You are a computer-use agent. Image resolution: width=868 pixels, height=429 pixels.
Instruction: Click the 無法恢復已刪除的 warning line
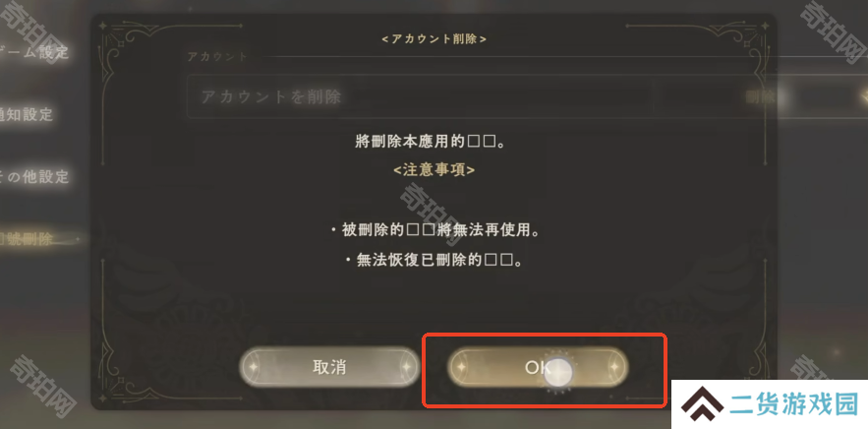434,260
